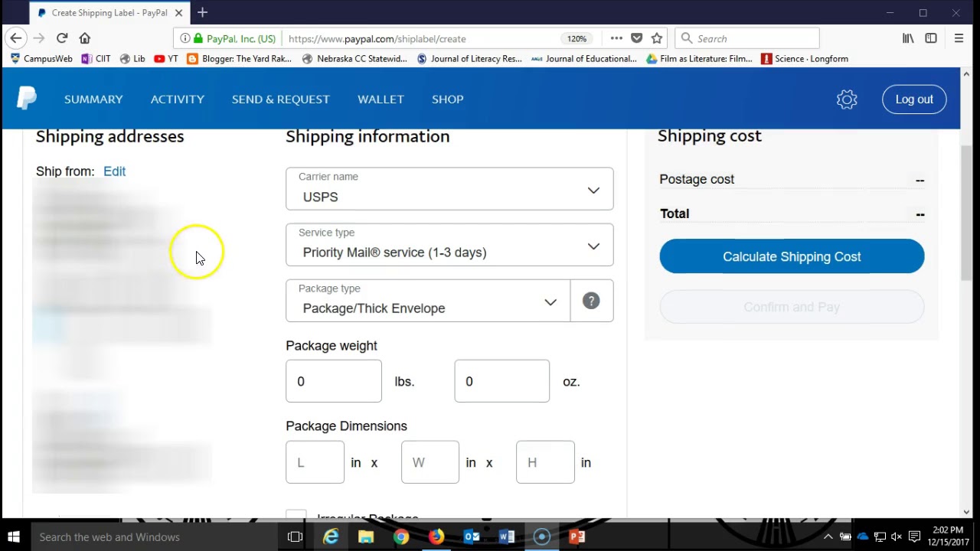The image size is (980, 551).
Task: Click the lbs weight input field
Action: coord(333,381)
